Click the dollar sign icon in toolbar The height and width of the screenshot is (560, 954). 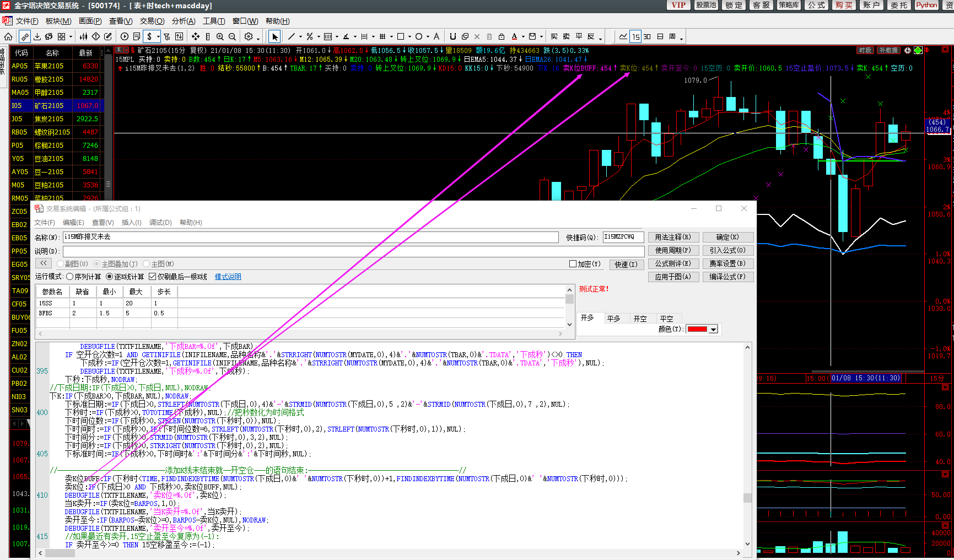coord(149,36)
